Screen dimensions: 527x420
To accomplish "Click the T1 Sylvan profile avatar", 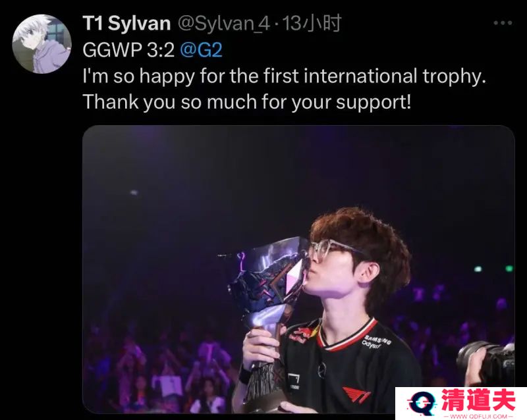I will [x=42, y=44].
